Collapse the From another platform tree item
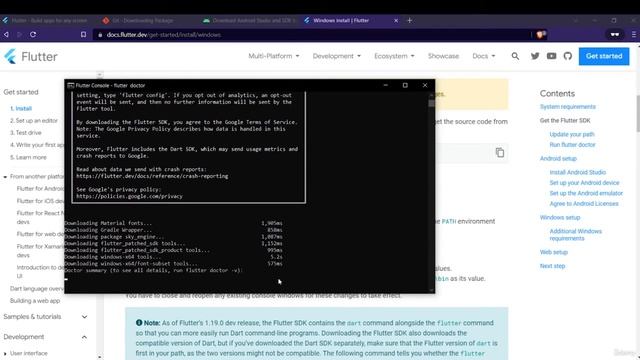The height and width of the screenshot is (360, 640). pyautogui.click(x=5, y=177)
